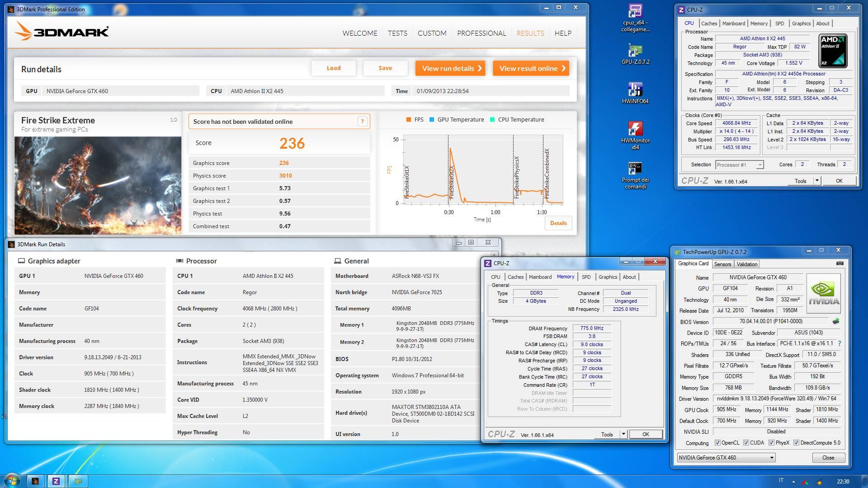This screenshot has height=488, width=868.
Task: Switch to Mainboard tab in top CPU-Z
Action: click(733, 23)
